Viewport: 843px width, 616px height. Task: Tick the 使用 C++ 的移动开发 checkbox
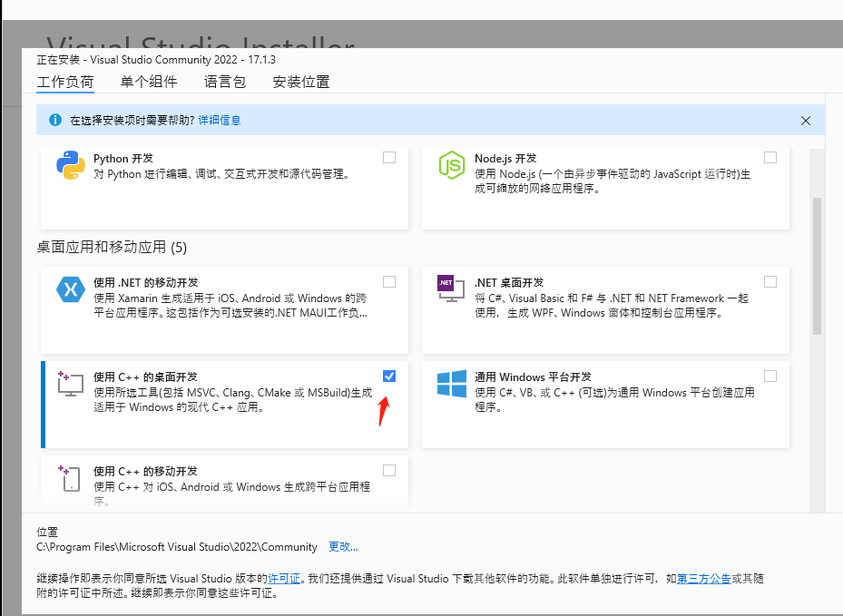point(389,471)
